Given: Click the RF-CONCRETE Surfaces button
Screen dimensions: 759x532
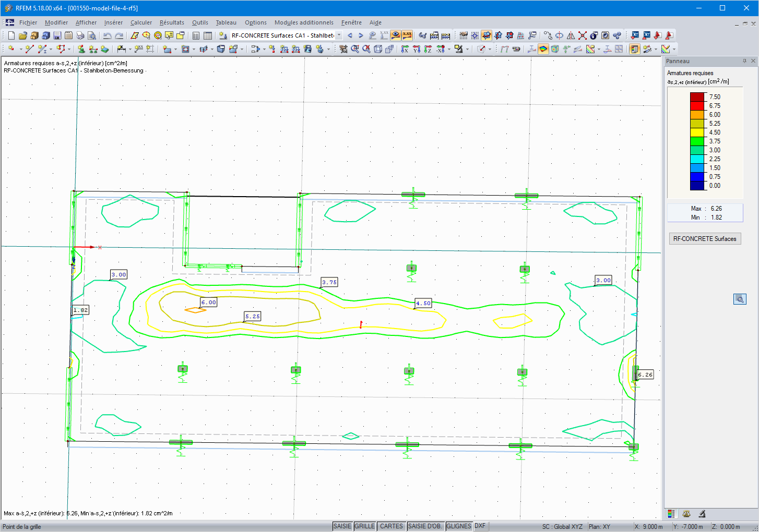Looking at the screenshot, I should click(x=705, y=239).
